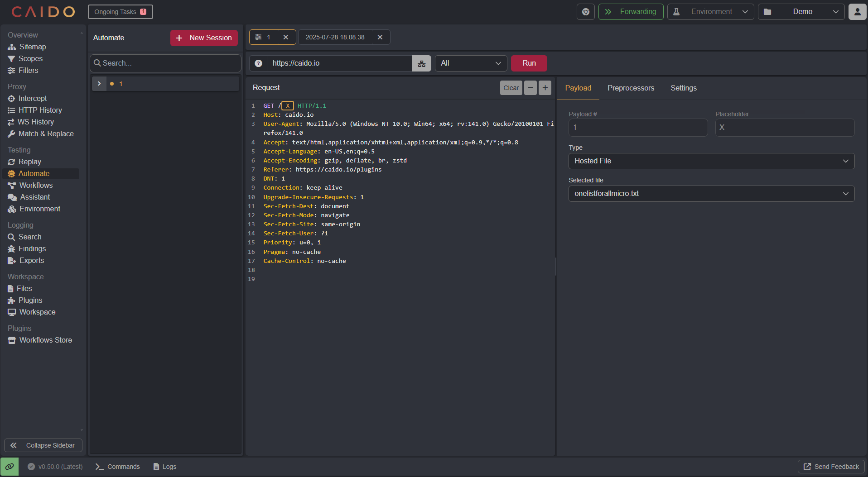Screen dimensions: 868x477
Task: Open Findings under the Logging section
Action: point(31,248)
